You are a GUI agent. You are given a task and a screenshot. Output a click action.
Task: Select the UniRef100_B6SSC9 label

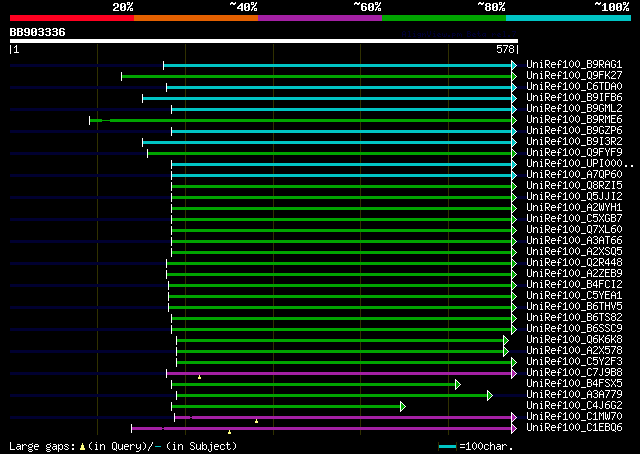pyautogui.click(x=574, y=329)
